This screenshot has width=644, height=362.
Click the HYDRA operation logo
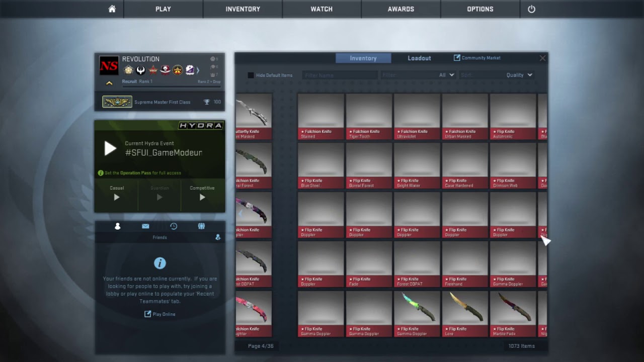201,126
